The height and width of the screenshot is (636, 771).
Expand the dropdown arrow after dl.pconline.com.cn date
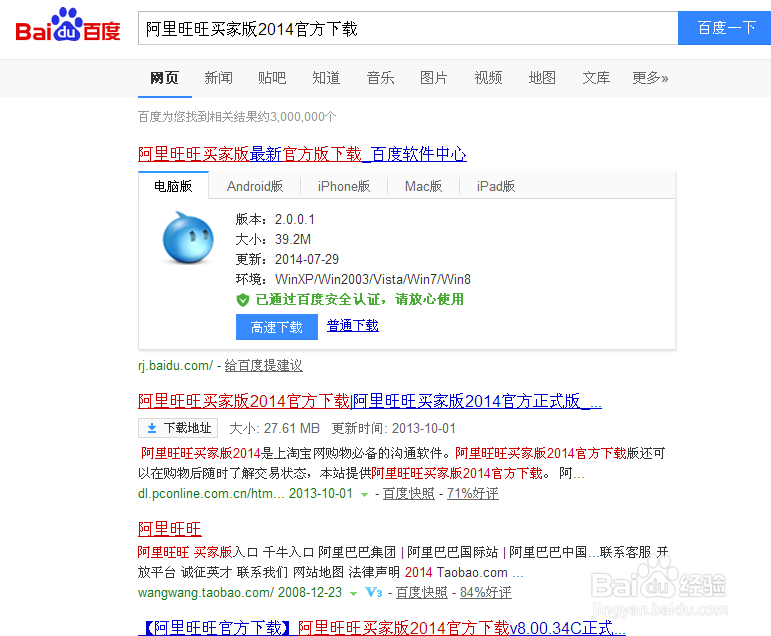(x=364, y=494)
